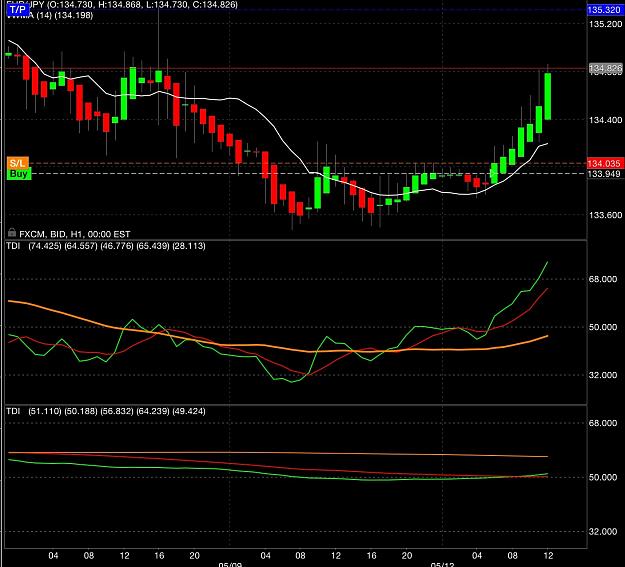Click the rightmost 08 label on time axis
Image resolution: width=625 pixels, height=567 pixels.
coord(513,555)
